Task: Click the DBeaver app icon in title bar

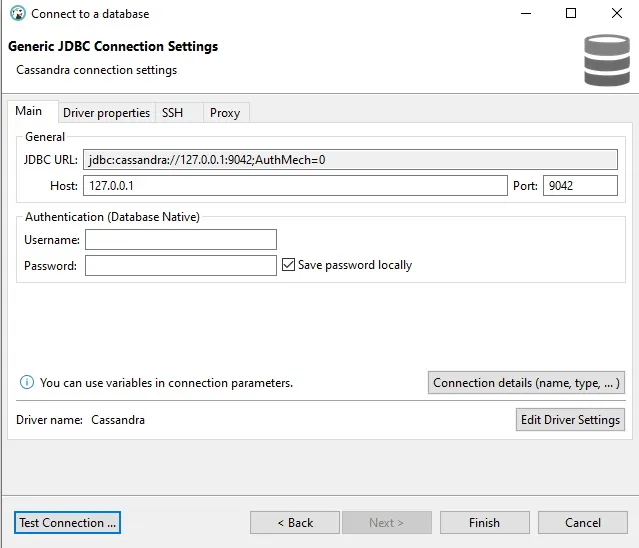Action: [x=18, y=13]
